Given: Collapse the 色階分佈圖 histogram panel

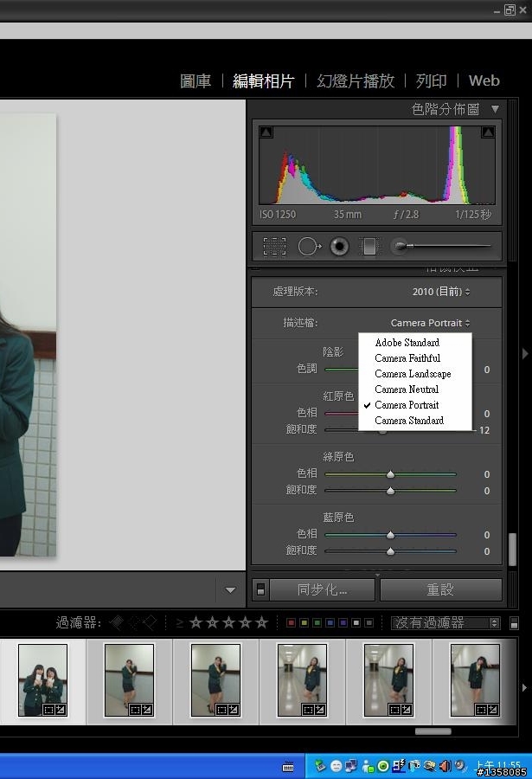Looking at the screenshot, I should coord(495,109).
